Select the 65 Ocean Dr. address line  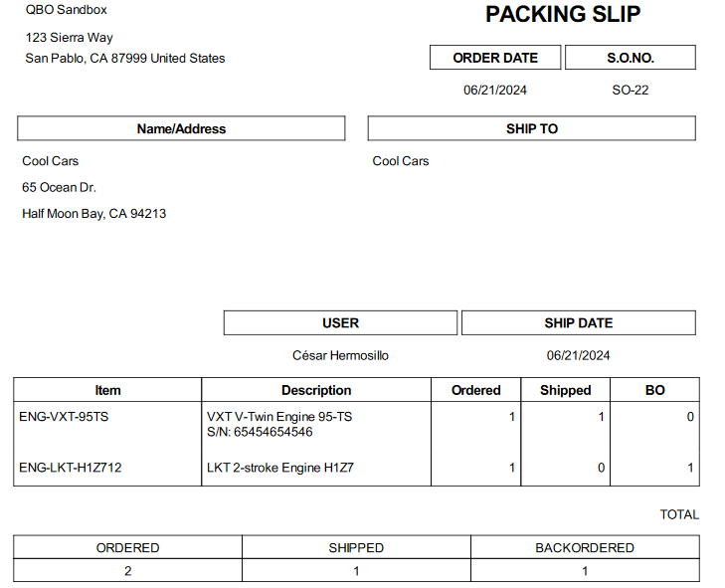point(60,187)
